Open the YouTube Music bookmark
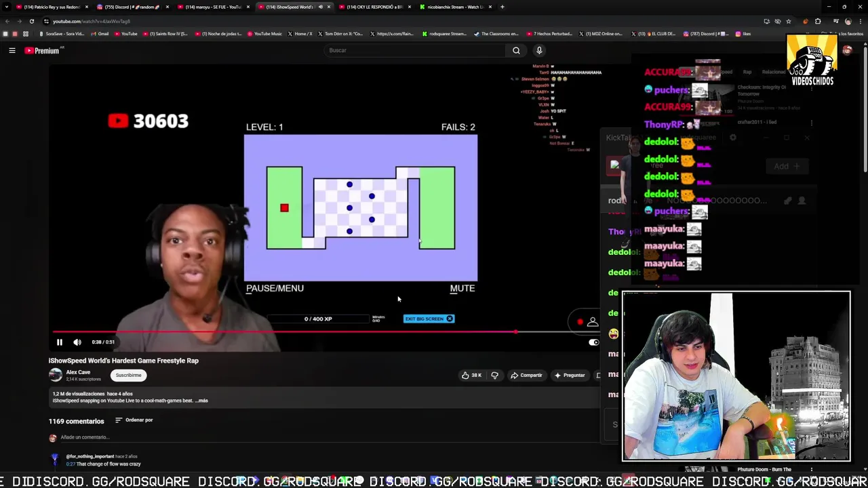The height and width of the screenshot is (488, 868). click(x=264, y=34)
